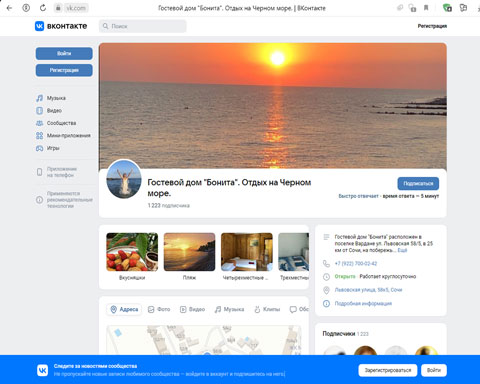This screenshot has width=480, height=384.
Task: Click the phone app icon in sidebar
Action: [39, 172]
